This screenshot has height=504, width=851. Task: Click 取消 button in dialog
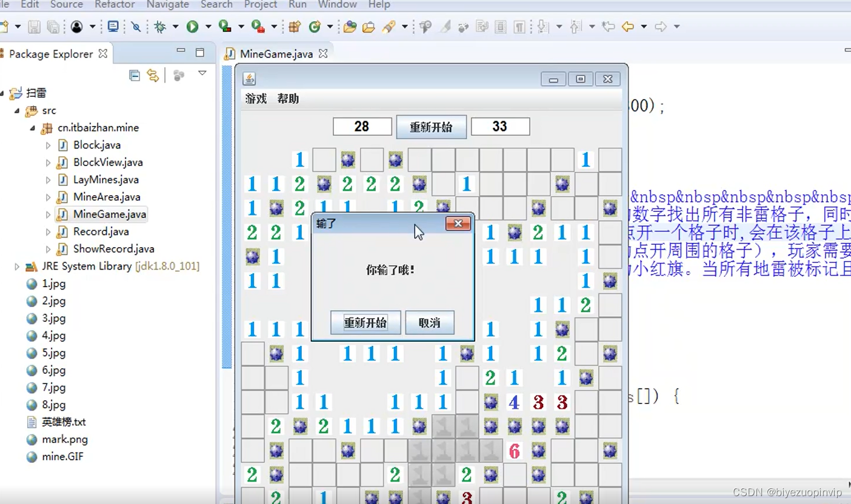[430, 322]
